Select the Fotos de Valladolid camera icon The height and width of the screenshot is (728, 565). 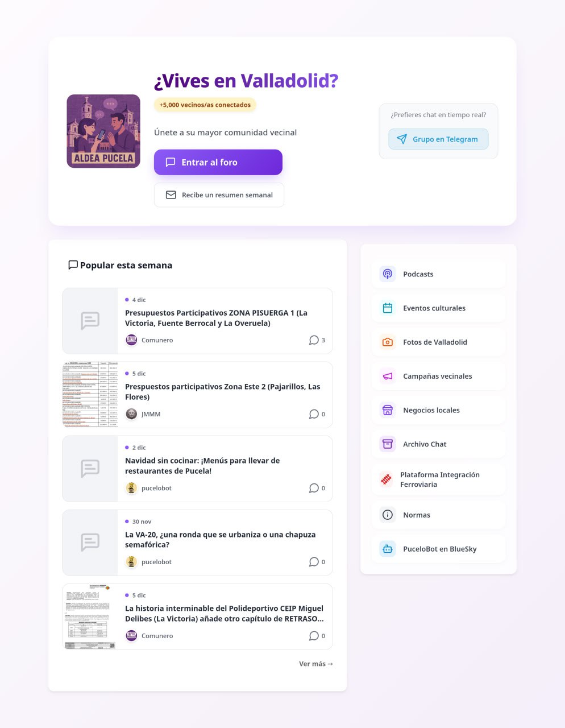tap(388, 342)
